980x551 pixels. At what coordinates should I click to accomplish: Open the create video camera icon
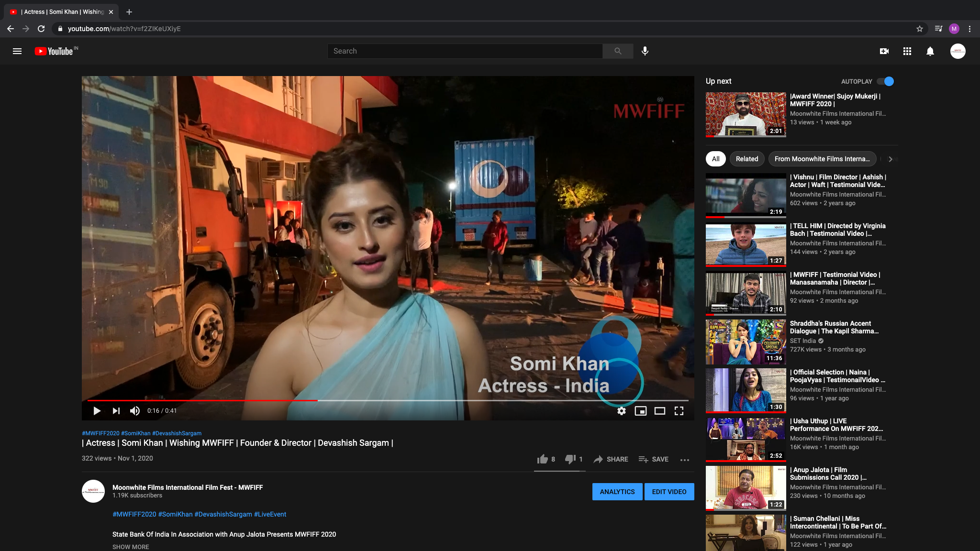coord(884,51)
